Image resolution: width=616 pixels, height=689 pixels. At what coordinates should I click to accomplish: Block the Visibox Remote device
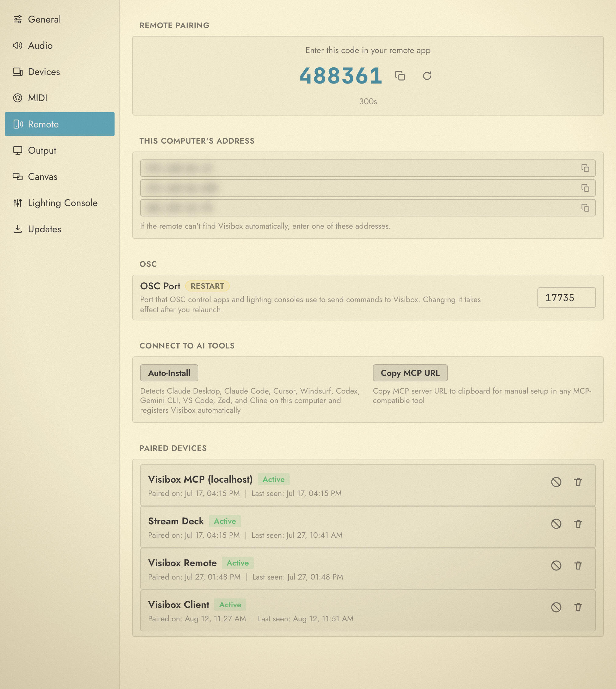556,565
